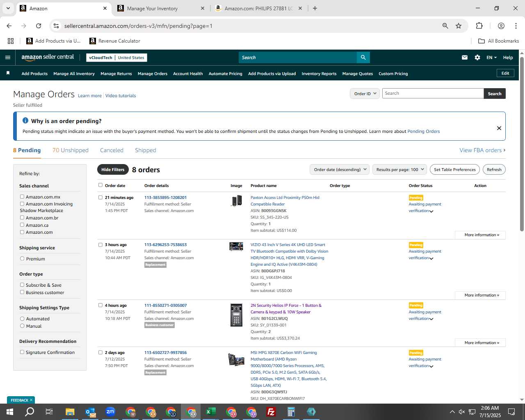
Task: Click the blue info icon in banner
Action: point(25,121)
